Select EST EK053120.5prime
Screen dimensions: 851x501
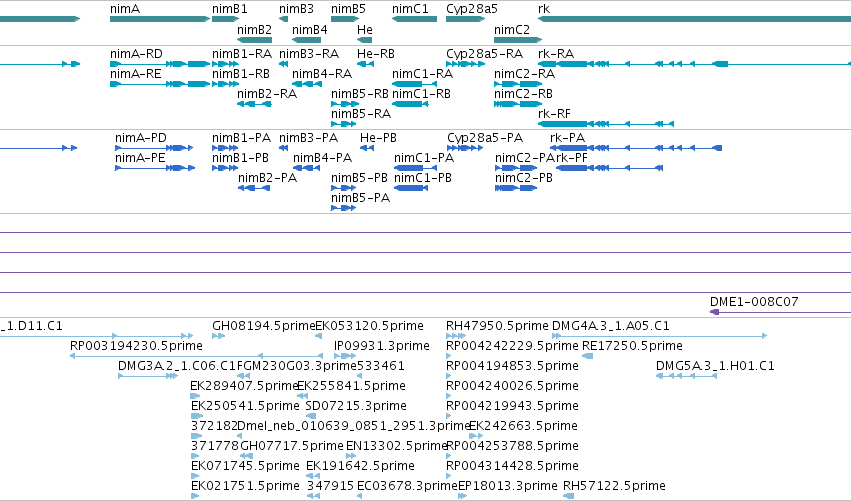(369, 326)
